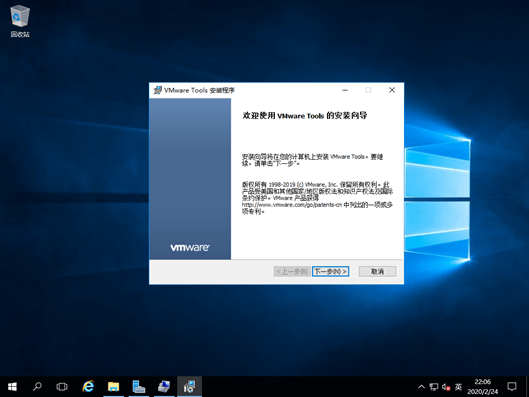Open Server Manager taskbar icon
The image size is (529, 397).
click(x=139, y=387)
